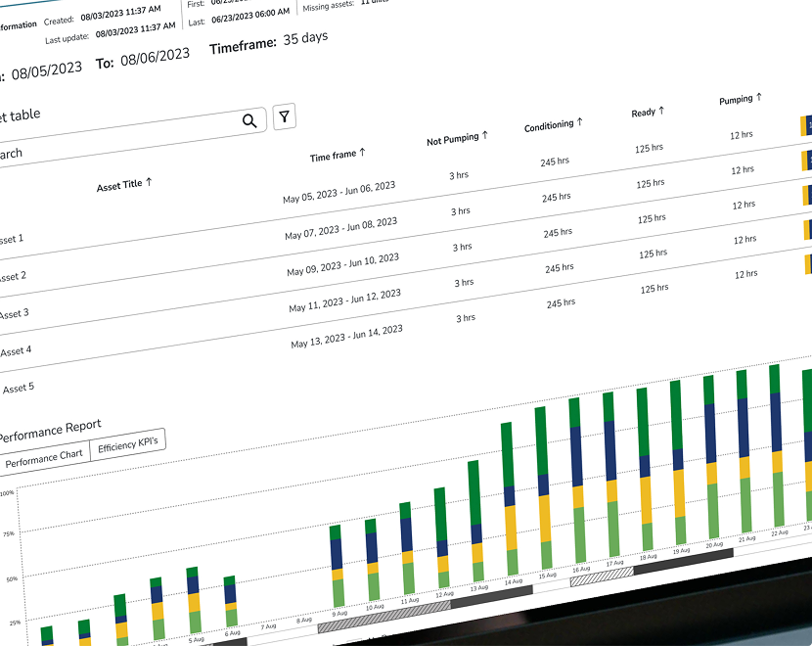Click the 5 Aug chart bar
Screen dimensions: 812x646
point(194,601)
